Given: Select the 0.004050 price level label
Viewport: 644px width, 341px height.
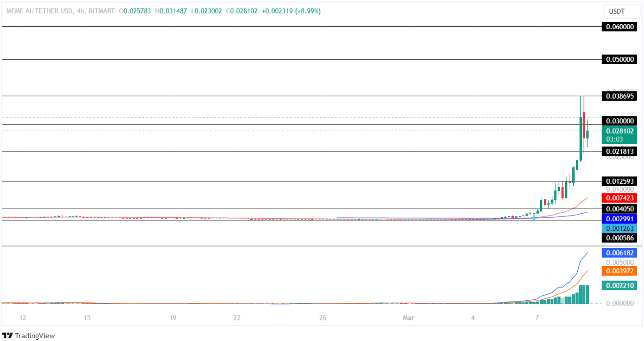Looking at the screenshot, I should pyautogui.click(x=620, y=209).
